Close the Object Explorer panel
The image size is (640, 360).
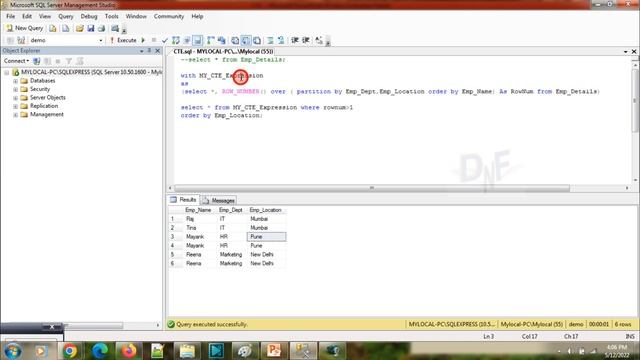pos(158,51)
